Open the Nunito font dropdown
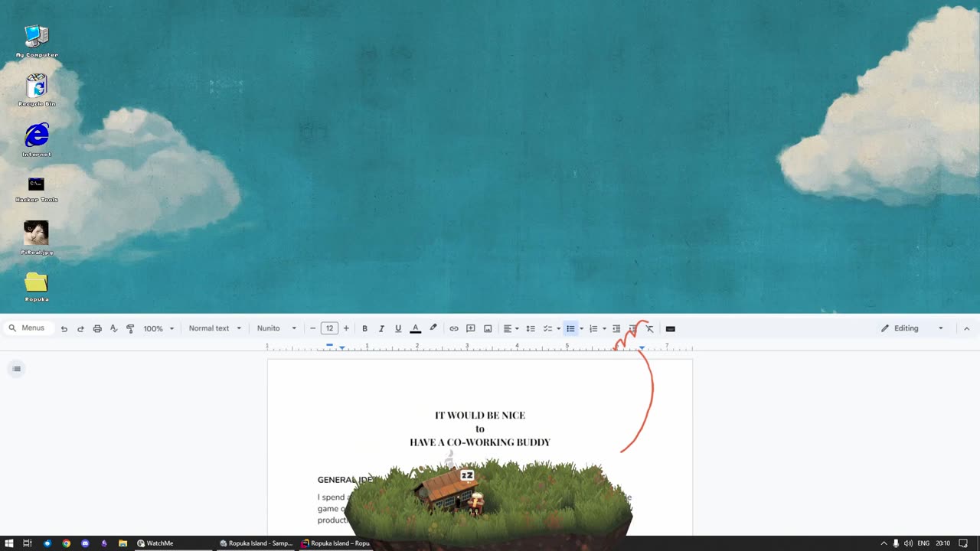Viewport: 980px width, 551px height. click(x=276, y=328)
